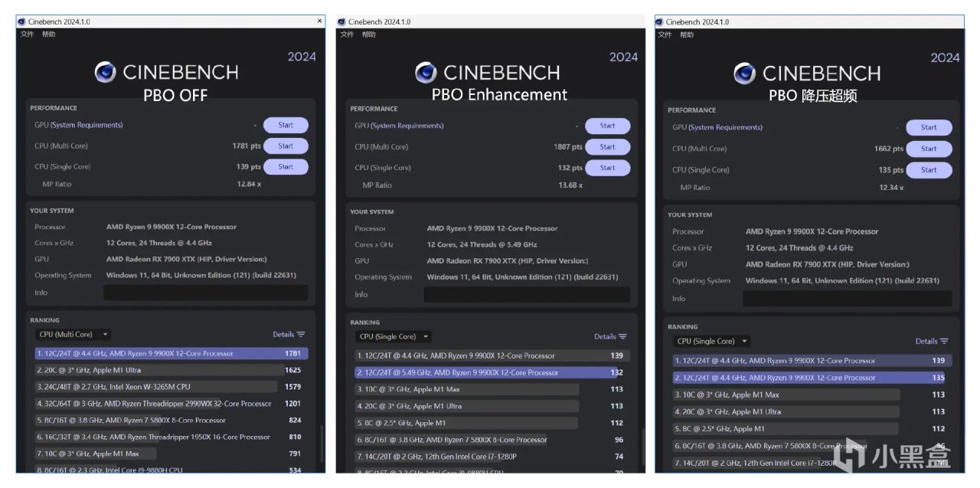Select Threadripper 1950X 810 row
980x488 pixels.
[x=171, y=437]
